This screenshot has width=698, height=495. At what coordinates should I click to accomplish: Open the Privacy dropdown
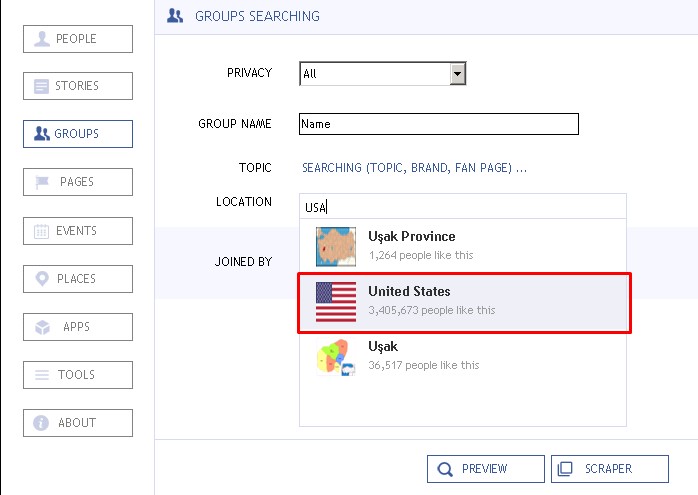tap(458, 73)
